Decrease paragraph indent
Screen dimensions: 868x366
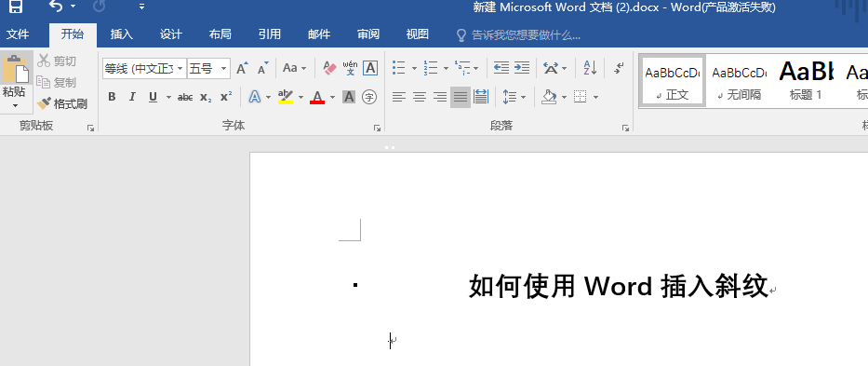tap(501, 68)
